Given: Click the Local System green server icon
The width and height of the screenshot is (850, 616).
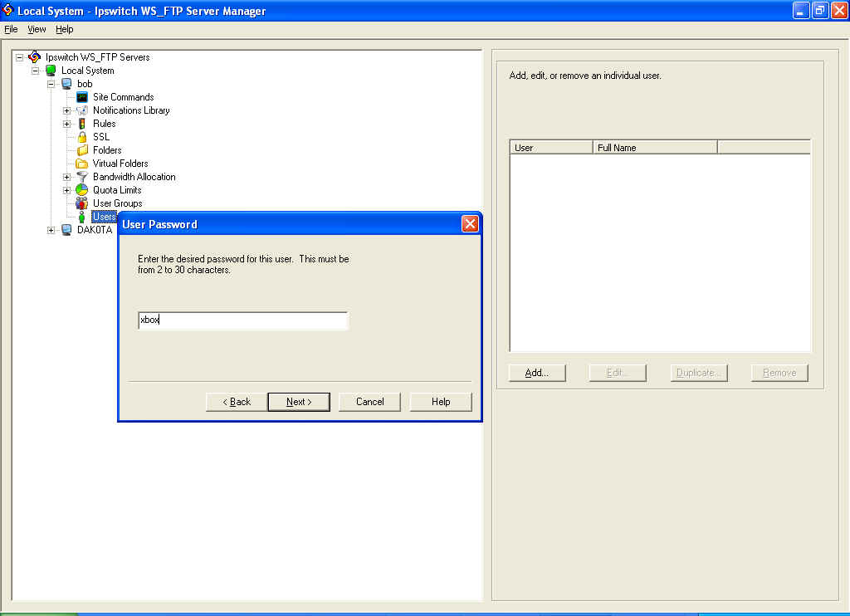Looking at the screenshot, I should 51,71.
